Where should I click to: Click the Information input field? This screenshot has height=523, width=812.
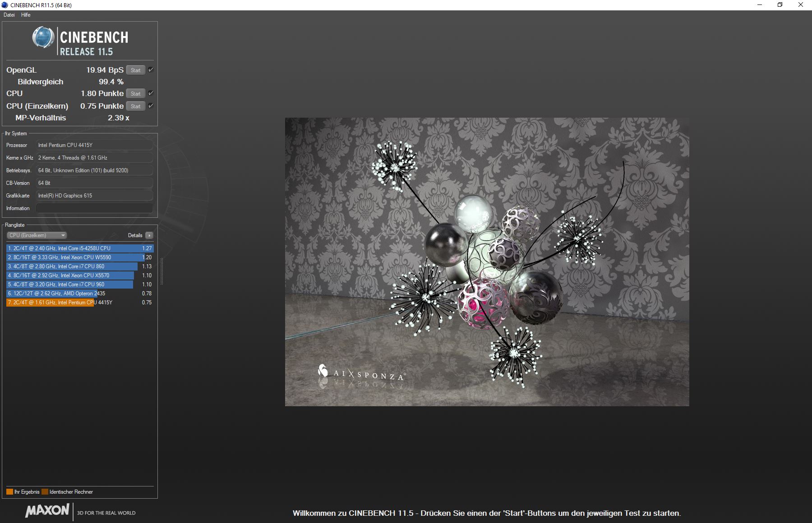click(94, 208)
